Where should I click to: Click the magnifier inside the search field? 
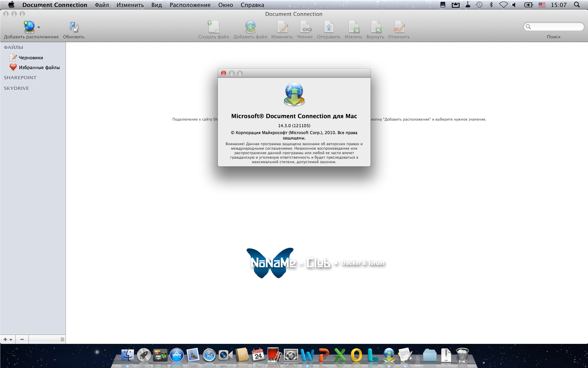coord(528,27)
